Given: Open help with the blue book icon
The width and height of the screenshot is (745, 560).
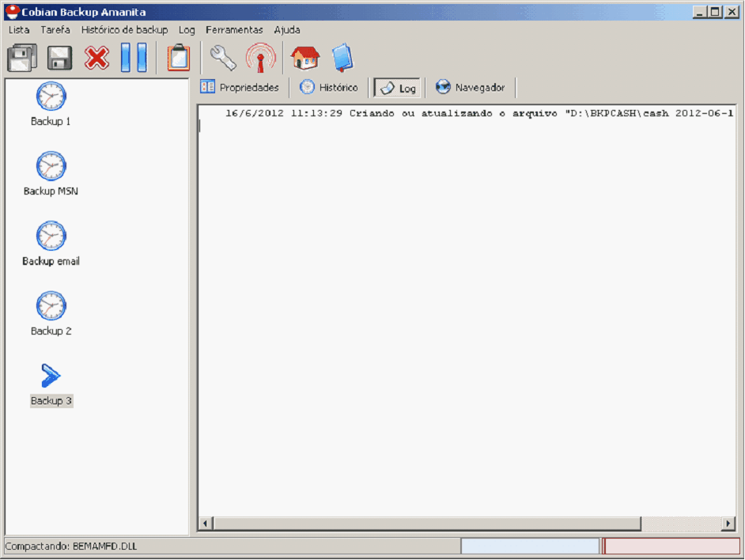Looking at the screenshot, I should [342, 58].
